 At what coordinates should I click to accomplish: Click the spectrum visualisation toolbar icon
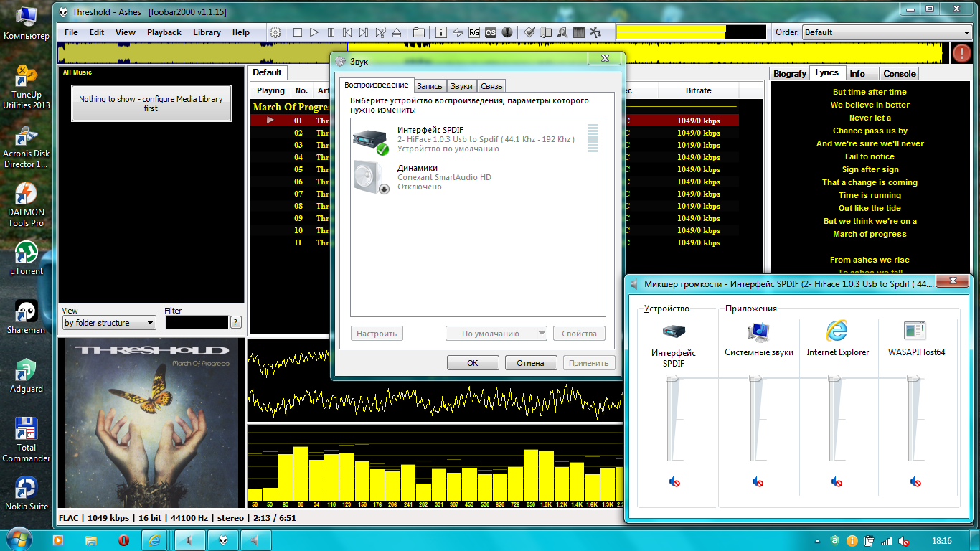click(579, 32)
